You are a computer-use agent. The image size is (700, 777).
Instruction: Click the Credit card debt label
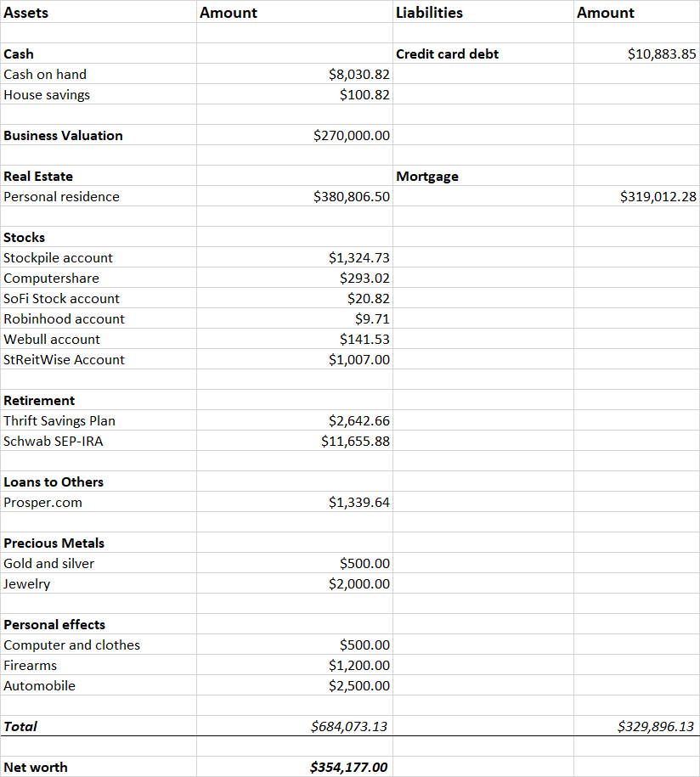tap(447, 53)
